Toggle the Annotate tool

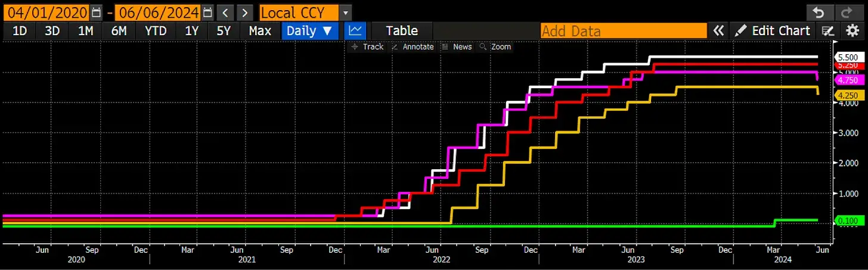point(412,46)
